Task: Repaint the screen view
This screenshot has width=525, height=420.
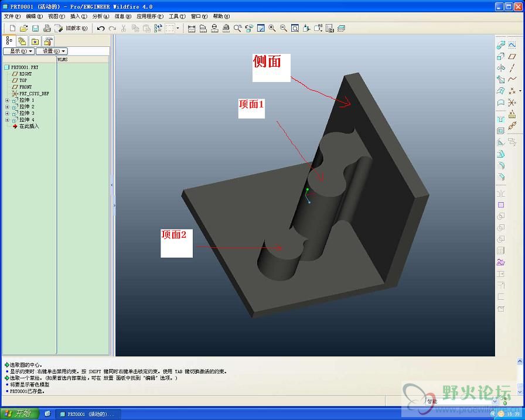Action: click(261, 29)
